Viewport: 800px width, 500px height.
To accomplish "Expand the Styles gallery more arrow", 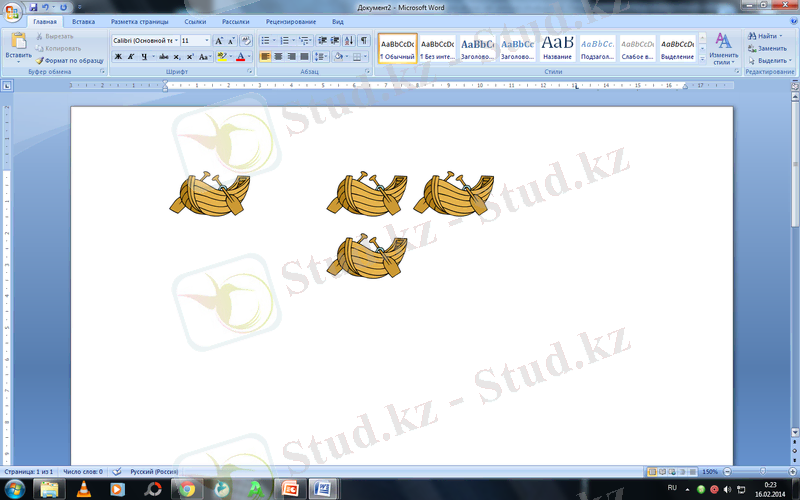I will 704,59.
